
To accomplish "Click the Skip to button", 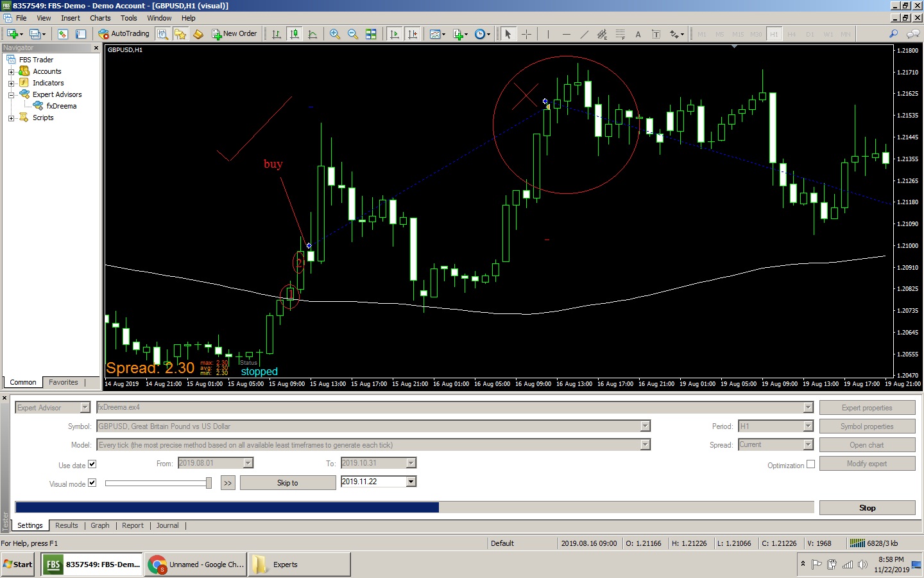I will click(287, 483).
